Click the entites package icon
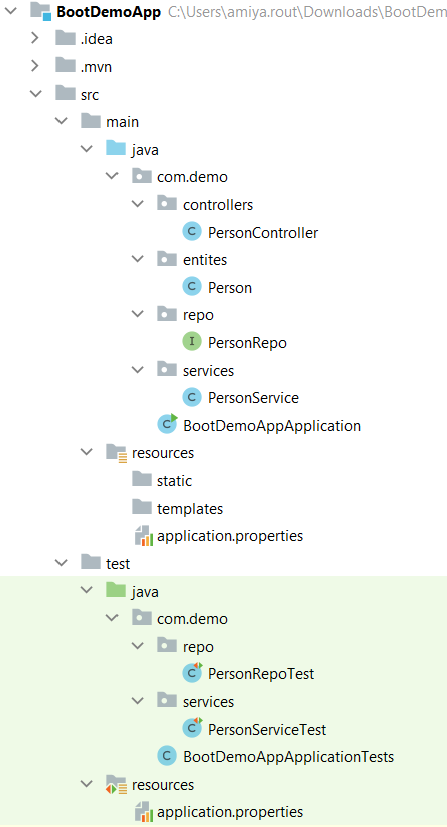 [167, 259]
